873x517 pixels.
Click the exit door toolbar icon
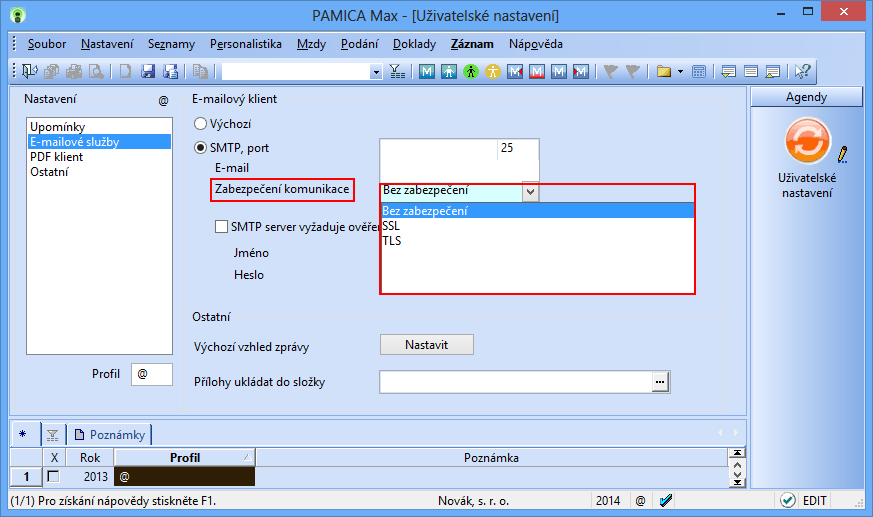click(30, 71)
